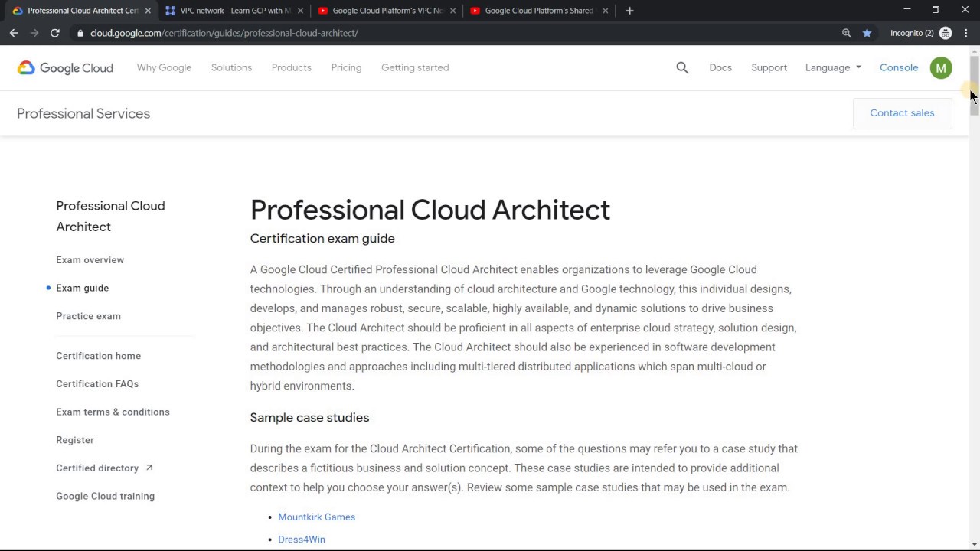The width and height of the screenshot is (980, 551).
Task: Open the Mountkirk Games case study
Action: coord(316,517)
